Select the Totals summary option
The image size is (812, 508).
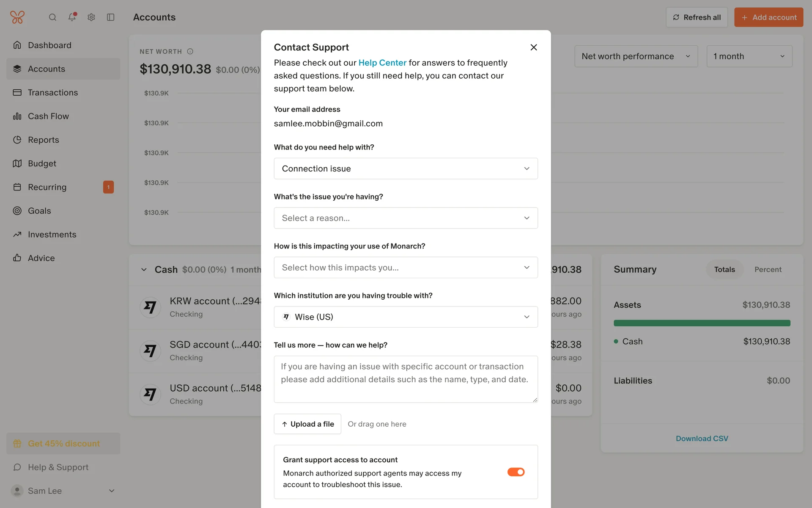click(724, 270)
